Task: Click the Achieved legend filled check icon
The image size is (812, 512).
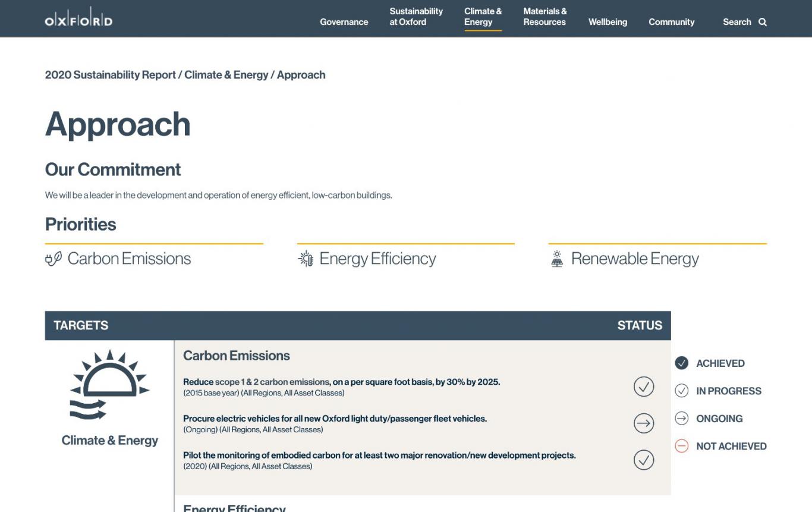Action: coord(682,363)
